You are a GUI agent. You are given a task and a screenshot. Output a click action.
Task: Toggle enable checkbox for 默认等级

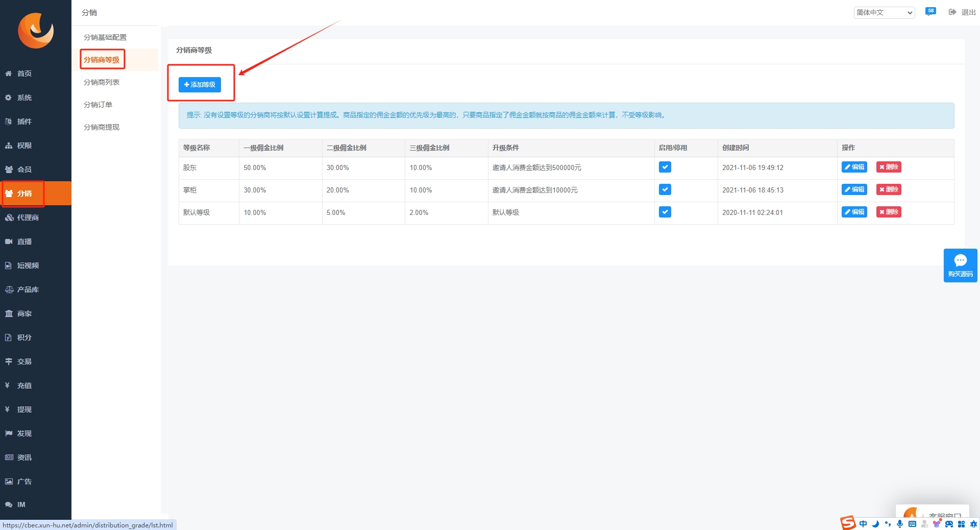665,212
